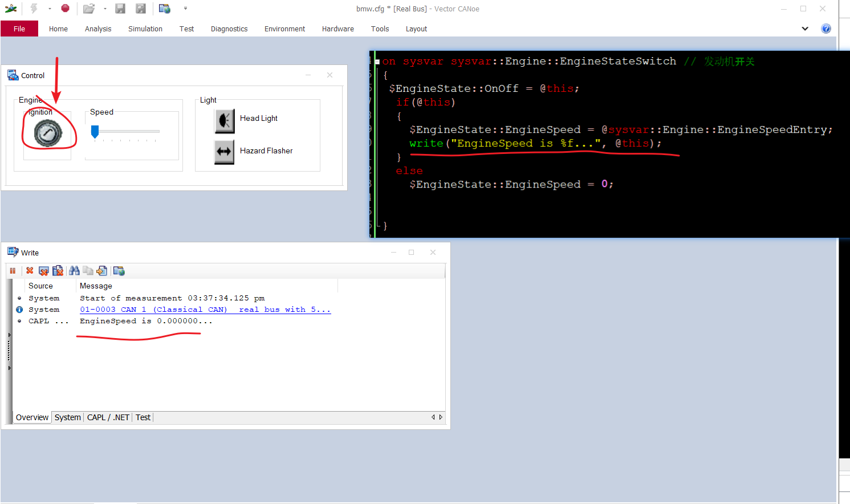Screen dimensions: 850x504
Task: Click the red X delete icon in Write toolbar
Action: click(30, 271)
